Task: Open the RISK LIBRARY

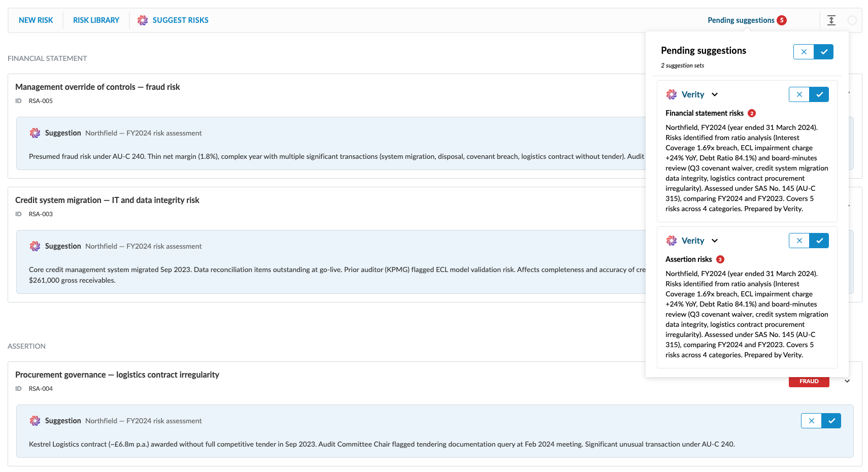Action: point(96,20)
